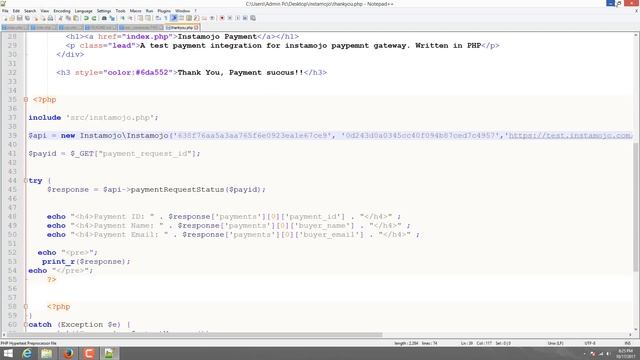Viewport: 640px width, 360px height.
Task: Open the Encoding menu
Action: [x=62, y=11]
